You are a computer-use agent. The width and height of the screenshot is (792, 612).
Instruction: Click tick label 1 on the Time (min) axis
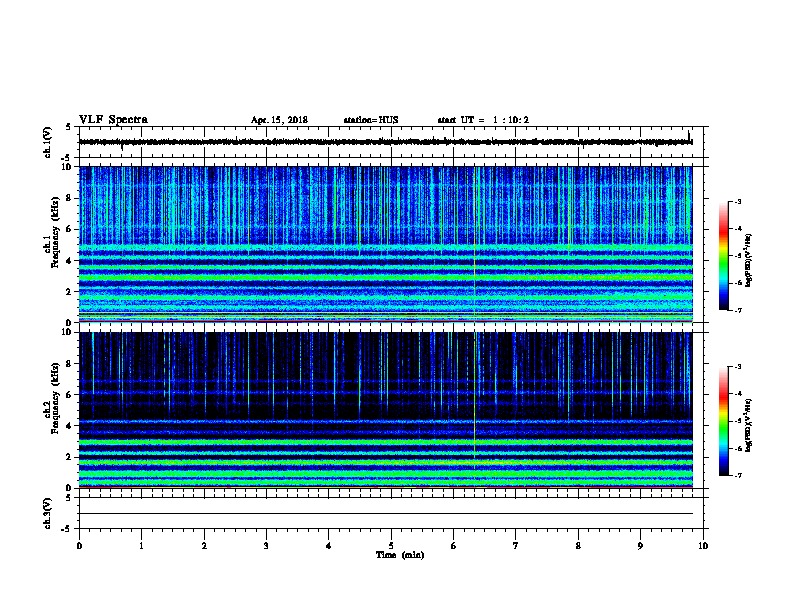[x=141, y=546]
